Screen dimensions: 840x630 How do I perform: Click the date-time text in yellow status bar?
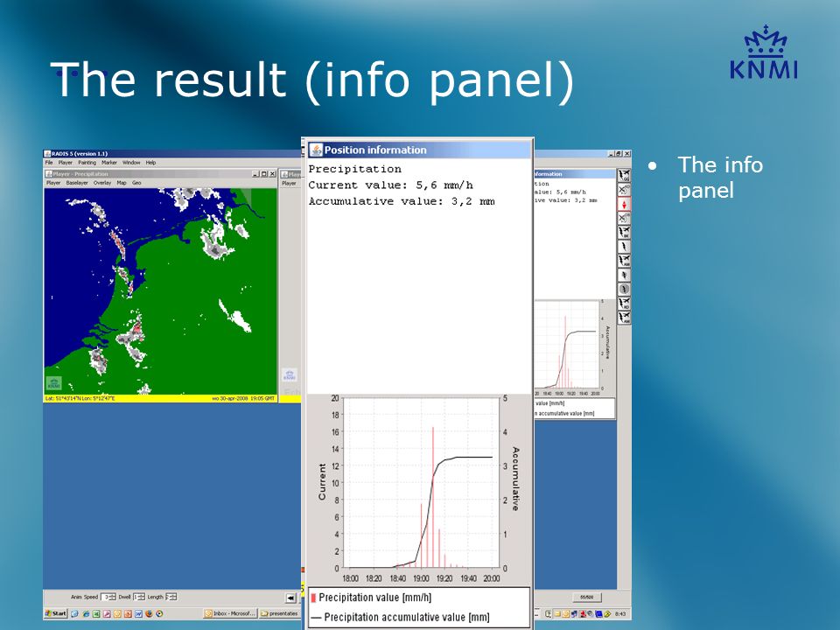[x=243, y=399]
